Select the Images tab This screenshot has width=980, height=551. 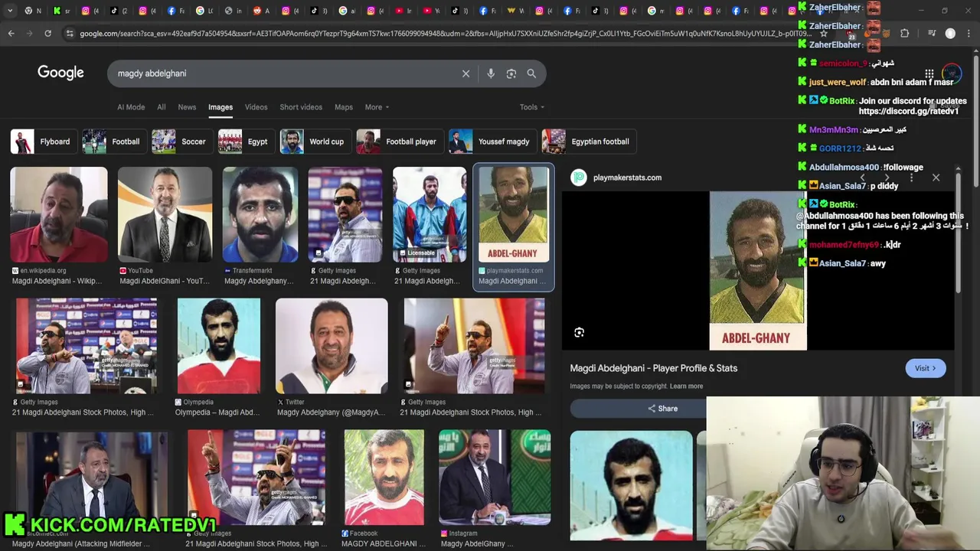click(220, 107)
